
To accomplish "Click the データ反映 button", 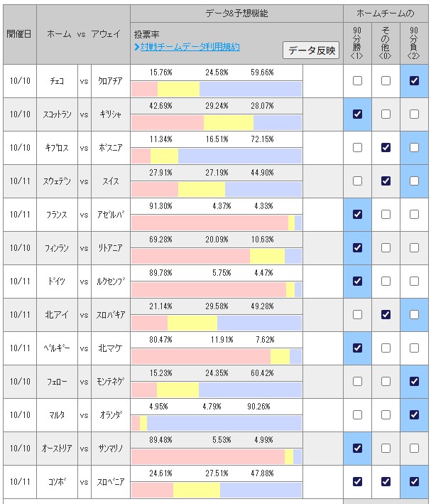I will pyautogui.click(x=311, y=50).
